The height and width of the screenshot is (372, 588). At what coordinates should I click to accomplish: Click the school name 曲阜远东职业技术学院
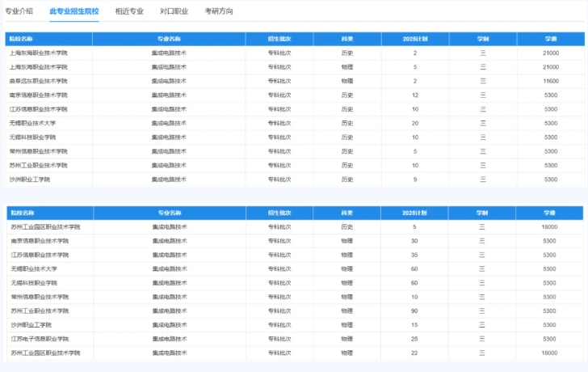tap(38, 81)
